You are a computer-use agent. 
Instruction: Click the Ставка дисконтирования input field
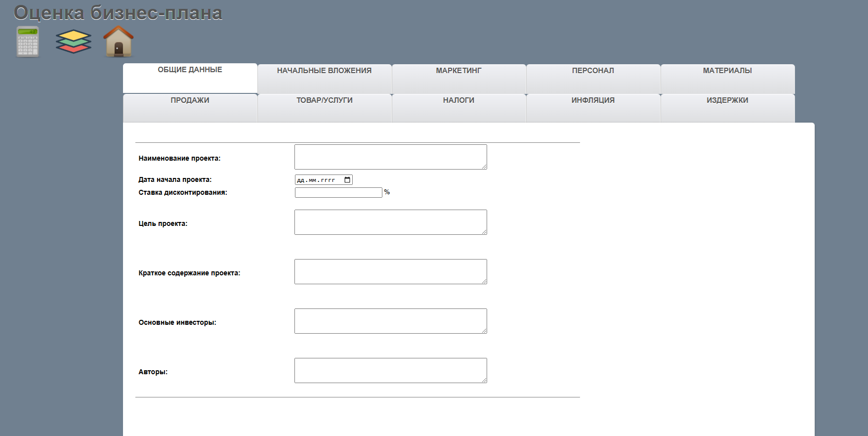(x=338, y=193)
